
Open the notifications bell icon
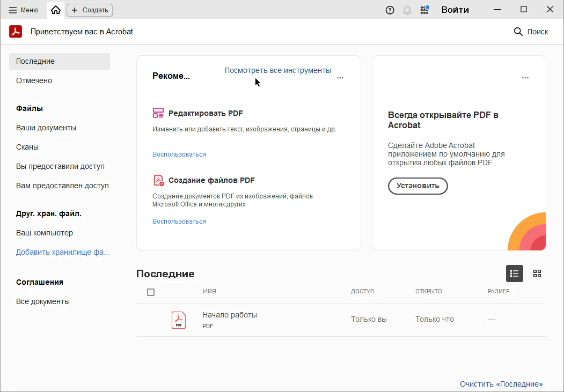[x=407, y=10]
